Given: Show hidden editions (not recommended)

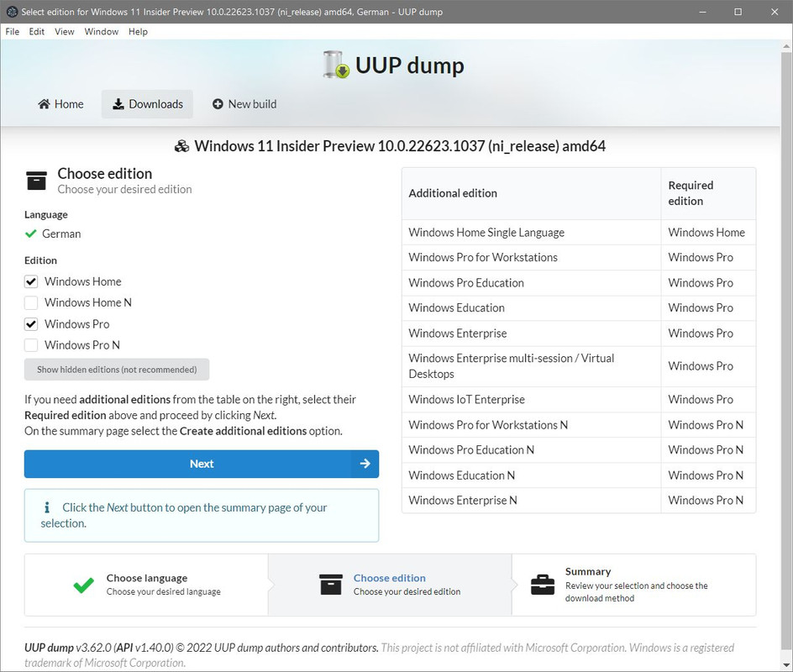Looking at the screenshot, I should pos(117,370).
